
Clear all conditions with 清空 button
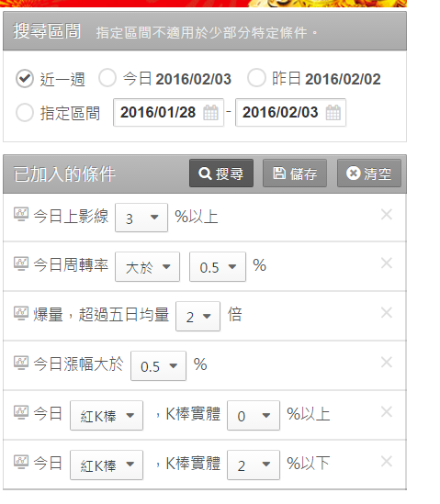pyautogui.click(x=369, y=174)
